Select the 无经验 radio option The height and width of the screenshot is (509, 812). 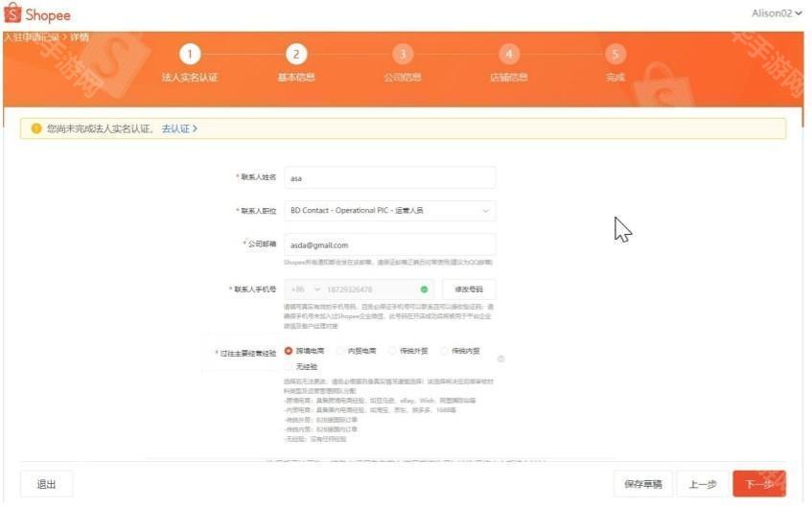[x=289, y=366]
